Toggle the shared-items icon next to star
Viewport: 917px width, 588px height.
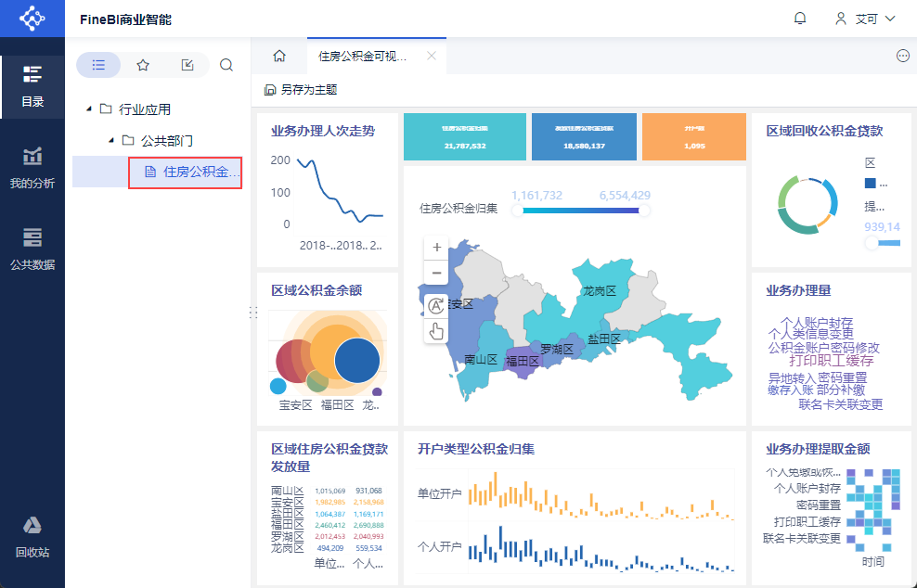(187, 65)
